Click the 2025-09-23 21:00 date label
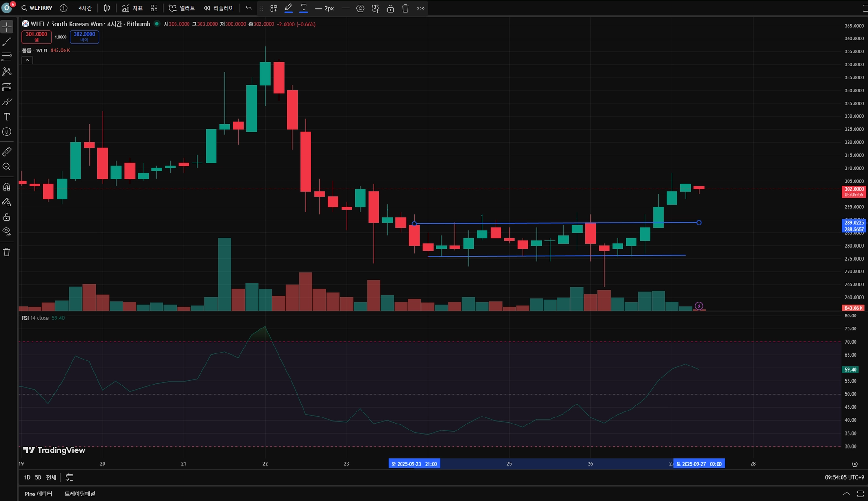Viewport: 868px width, 501px height. click(x=414, y=464)
